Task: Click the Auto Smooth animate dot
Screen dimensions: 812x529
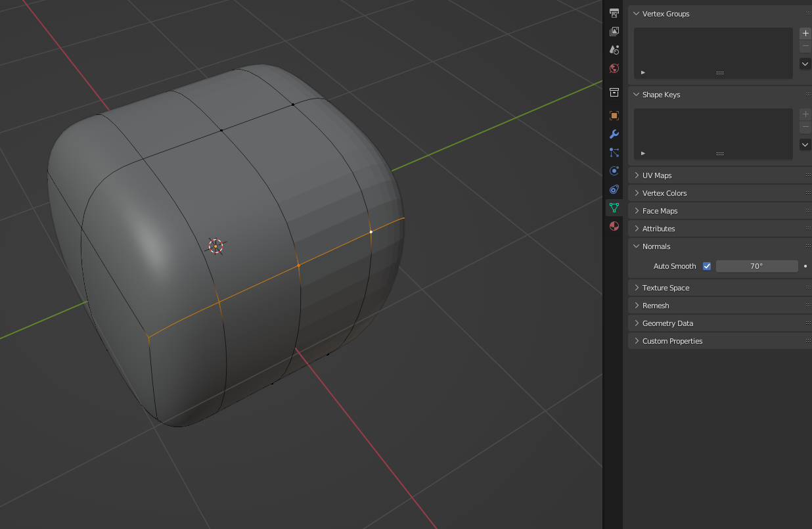Action: [x=805, y=266]
